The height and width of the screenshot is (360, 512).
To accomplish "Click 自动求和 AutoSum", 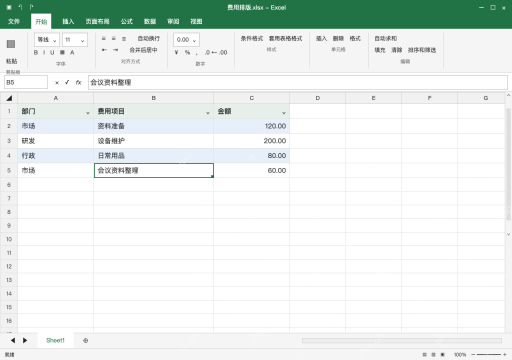I will 385,39.
